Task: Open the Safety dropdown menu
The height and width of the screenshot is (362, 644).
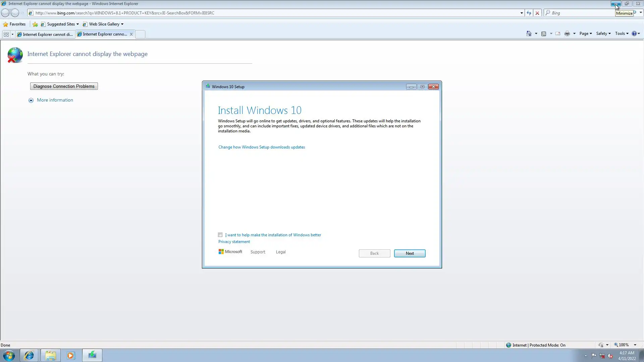Action: click(x=603, y=34)
